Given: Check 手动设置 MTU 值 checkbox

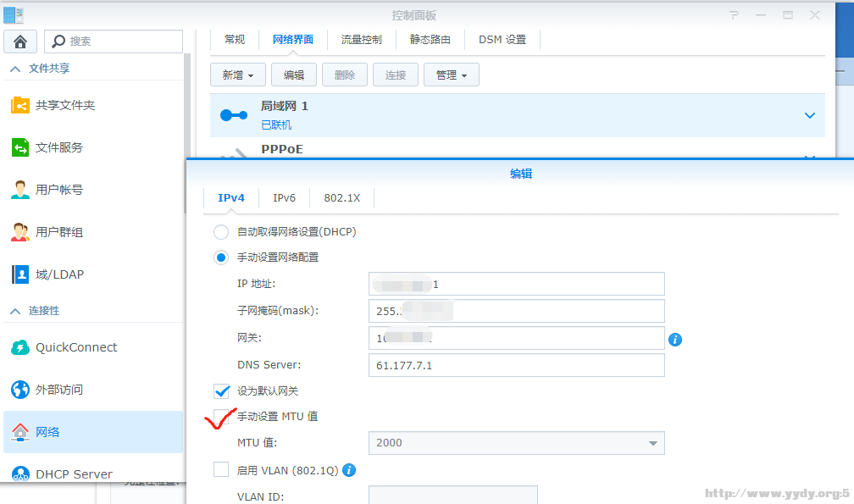Looking at the screenshot, I should click(x=221, y=417).
